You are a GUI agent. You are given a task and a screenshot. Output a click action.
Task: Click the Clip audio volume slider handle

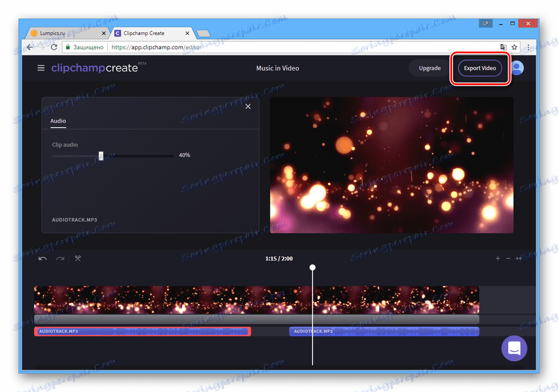(x=101, y=156)
